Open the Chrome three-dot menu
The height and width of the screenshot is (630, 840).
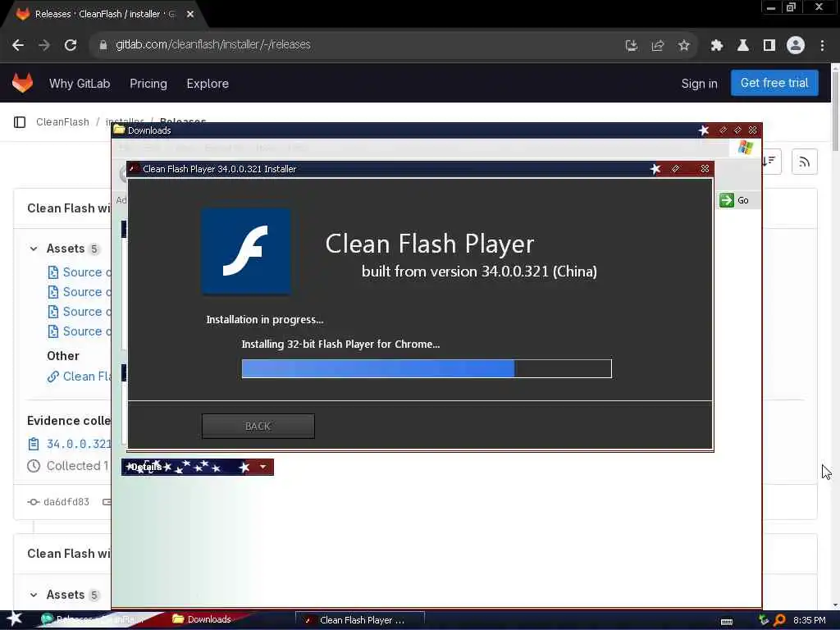(822, 46)
